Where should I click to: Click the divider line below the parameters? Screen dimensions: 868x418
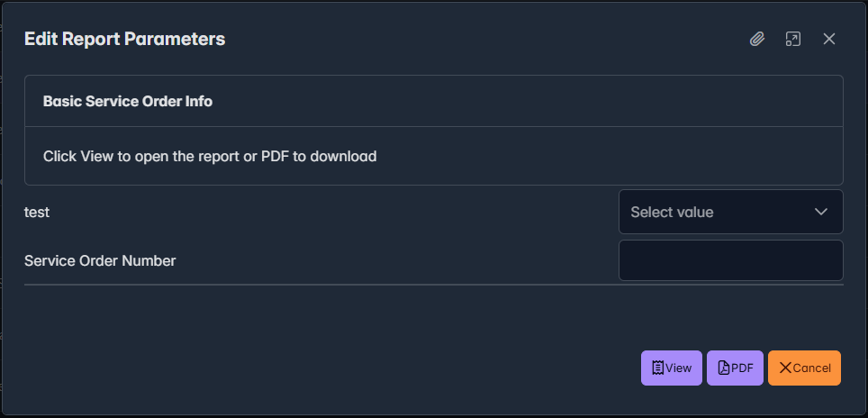433,285
